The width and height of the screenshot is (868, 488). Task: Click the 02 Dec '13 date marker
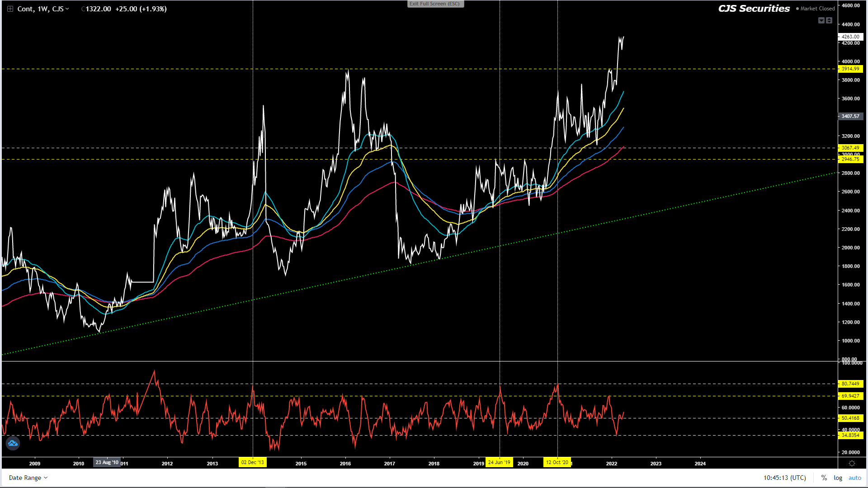tap(252, 462)
